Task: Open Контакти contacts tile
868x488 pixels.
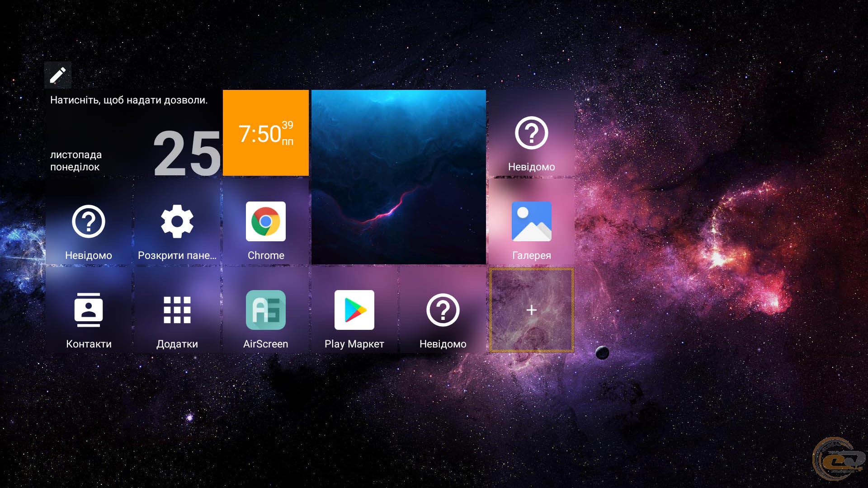Action: coord(89,310)
